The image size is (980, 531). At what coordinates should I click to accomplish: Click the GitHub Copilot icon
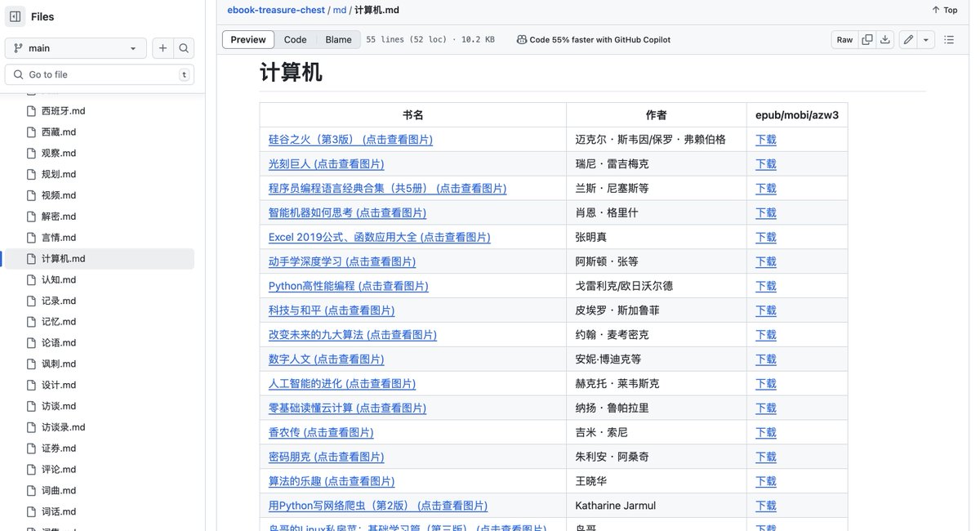pyautogui.click(x=521, y=38)
